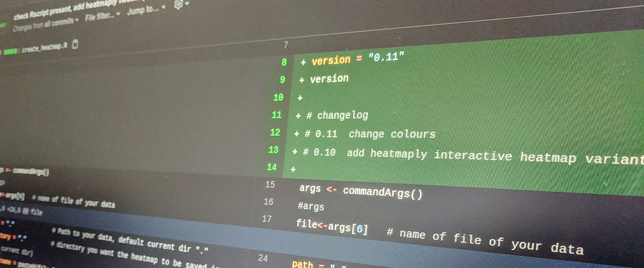The height and width of the screenshot is (268, 644).
Task: Click the '#args' line in the right pane
Action: [311, 206]
